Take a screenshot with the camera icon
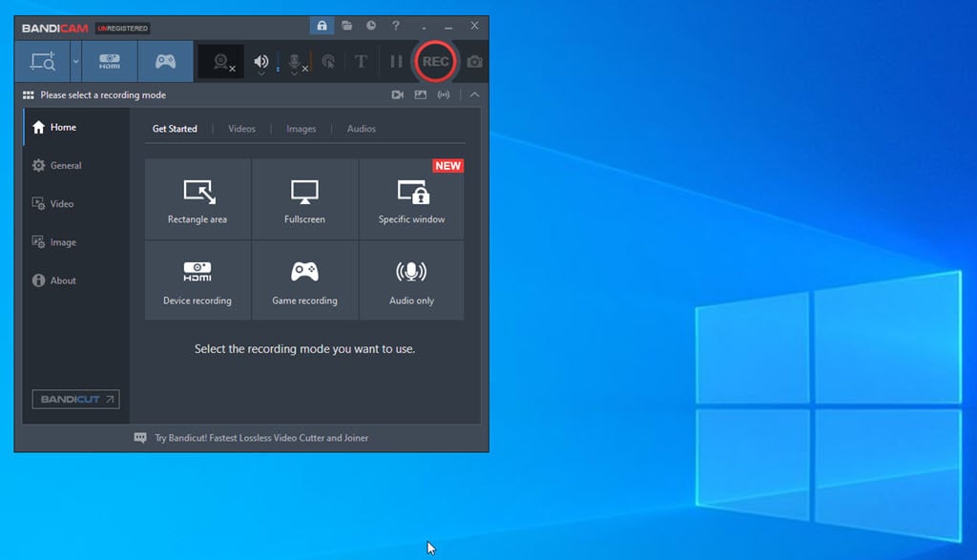The width and height of the screenshot is (977, 560). (x=475, y=62)
